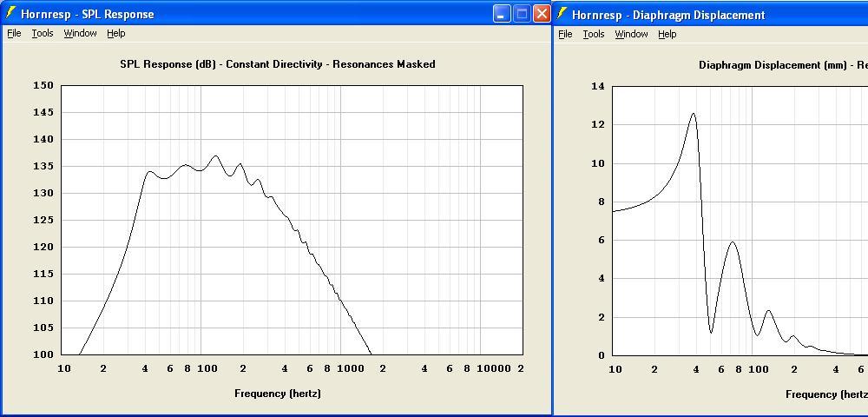868x417 pixels.
Task: Click the 10 mm label on displacement axis
Action: click(x=598, y=163)
